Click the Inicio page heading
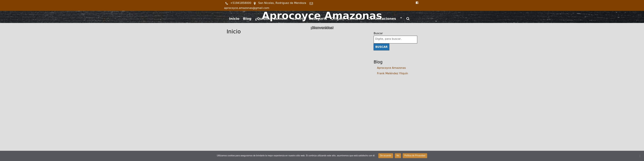 [x=233, y=32]
